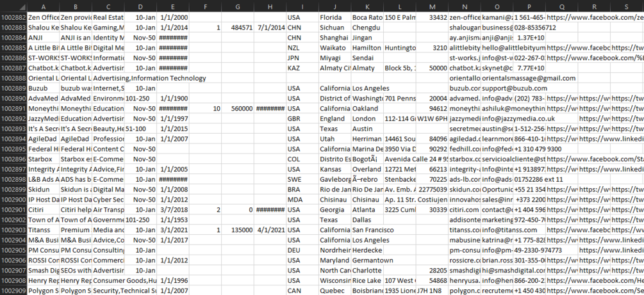Select column A header
This screenshot has height=295, width=644.
coord(44,7)
